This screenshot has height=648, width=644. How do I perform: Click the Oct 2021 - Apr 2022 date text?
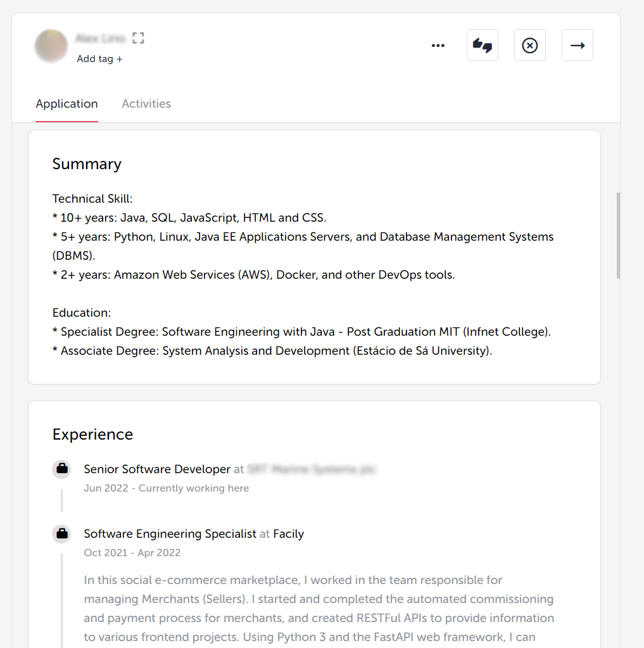[x=132, y=552]
